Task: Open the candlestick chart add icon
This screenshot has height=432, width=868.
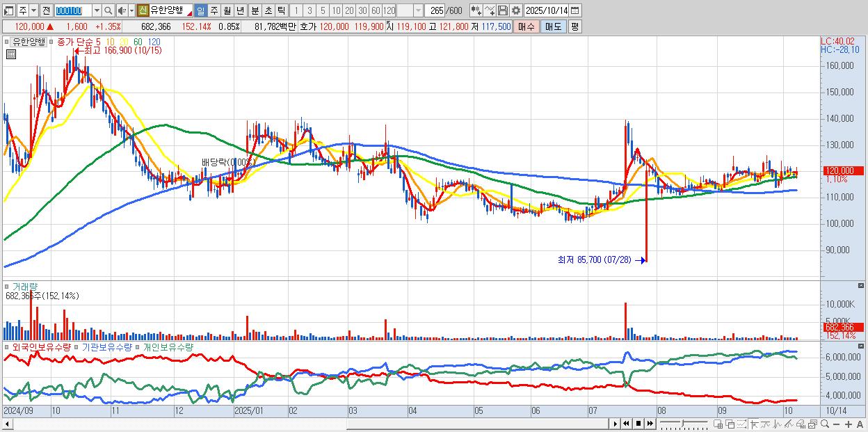Action: (x=476, y=10)
